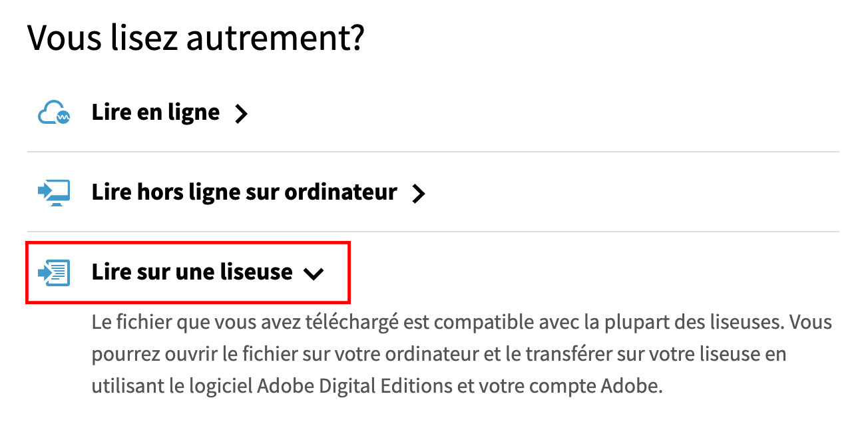Image resolution: width=868 pixels, height=426 pixels.
Task: Click the "Vous lisez autrement?" heading
Action: (x=196, y=38)
